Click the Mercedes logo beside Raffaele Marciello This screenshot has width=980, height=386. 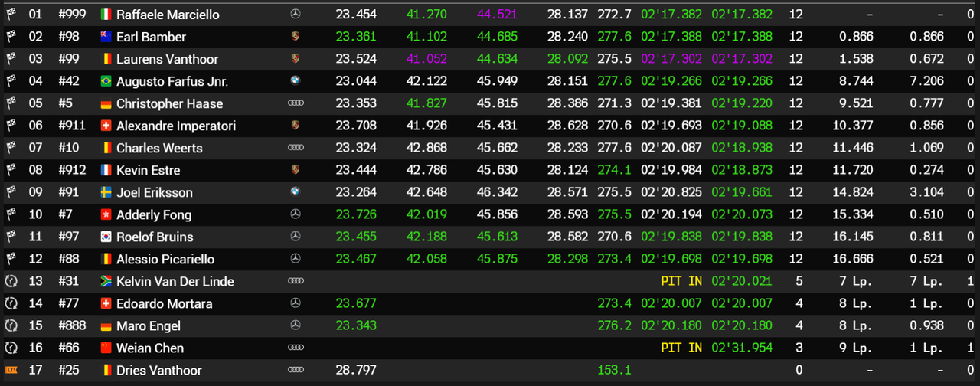[296, 15]
